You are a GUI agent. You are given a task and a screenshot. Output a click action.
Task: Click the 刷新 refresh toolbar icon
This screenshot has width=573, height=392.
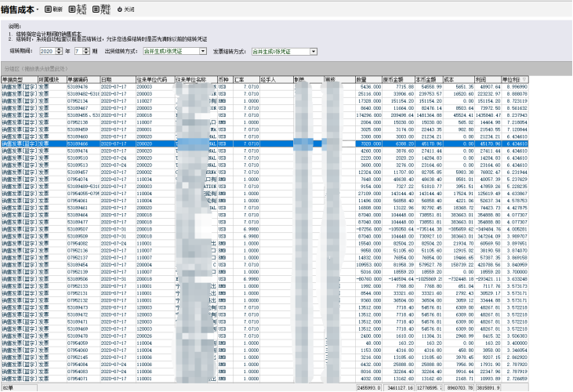[49, 9]
